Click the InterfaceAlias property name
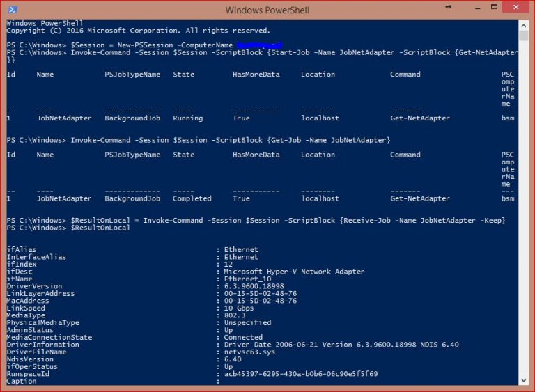535x392 pixels. coord(36,257)
